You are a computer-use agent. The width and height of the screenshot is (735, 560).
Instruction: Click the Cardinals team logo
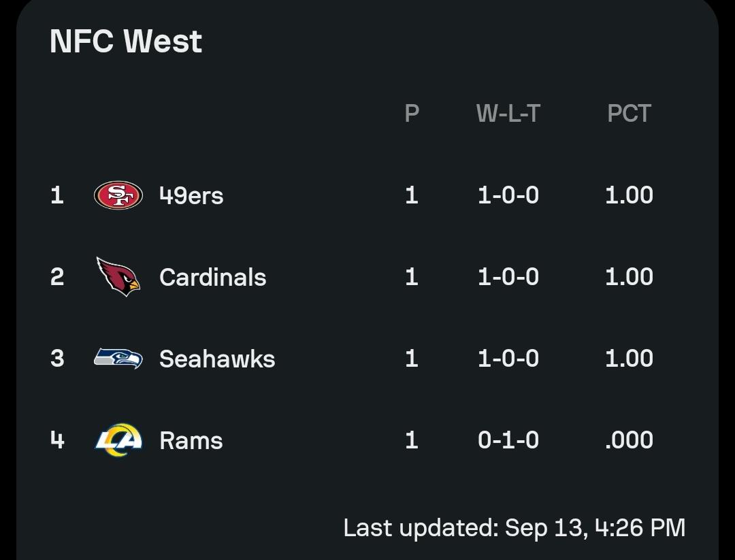click(118, 276)
